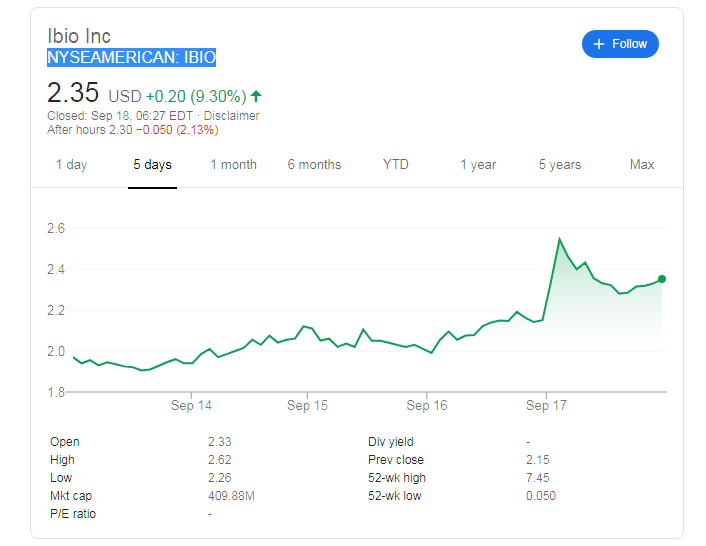Click the 2.6 y-axis label
This screenshot has height=546, width=706.
tap(56, 228)
